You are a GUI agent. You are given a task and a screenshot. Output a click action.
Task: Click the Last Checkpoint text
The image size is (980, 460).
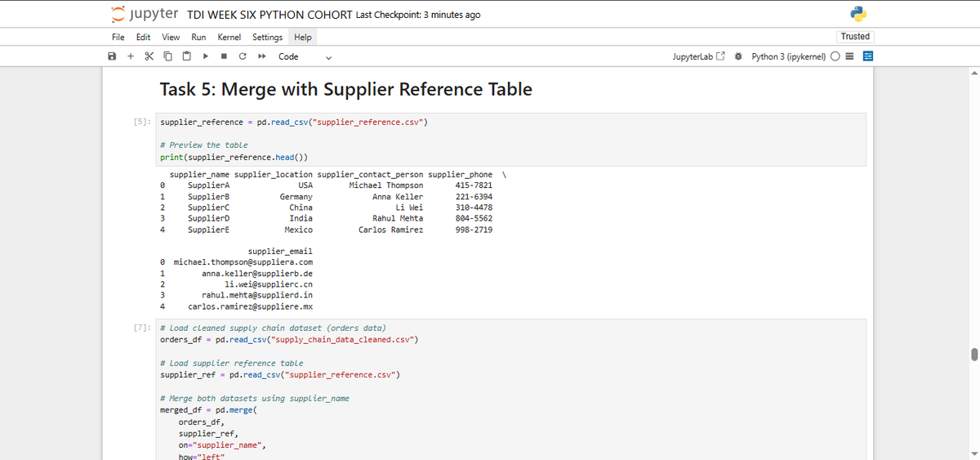(x=418, y=15)
